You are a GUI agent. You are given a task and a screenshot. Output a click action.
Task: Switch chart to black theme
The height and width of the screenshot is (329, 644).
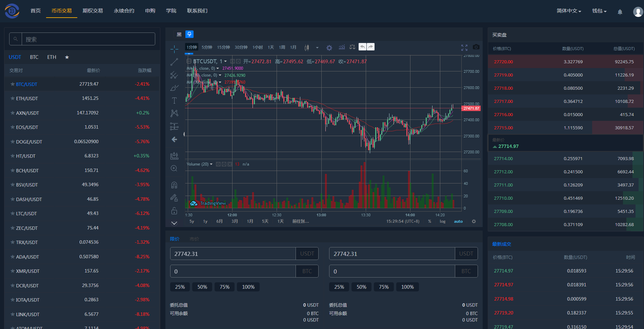point(179,34)
